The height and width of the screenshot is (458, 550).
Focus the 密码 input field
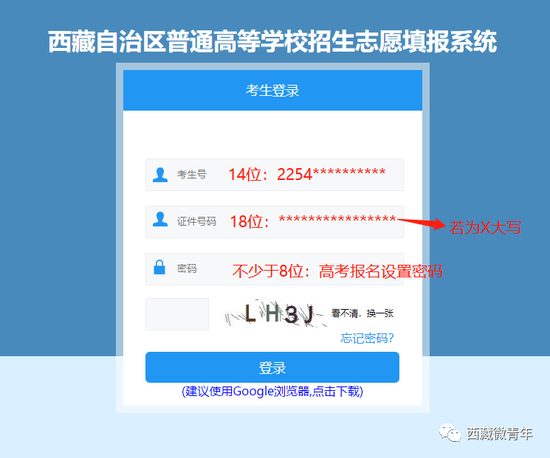(x=274, y=269)
